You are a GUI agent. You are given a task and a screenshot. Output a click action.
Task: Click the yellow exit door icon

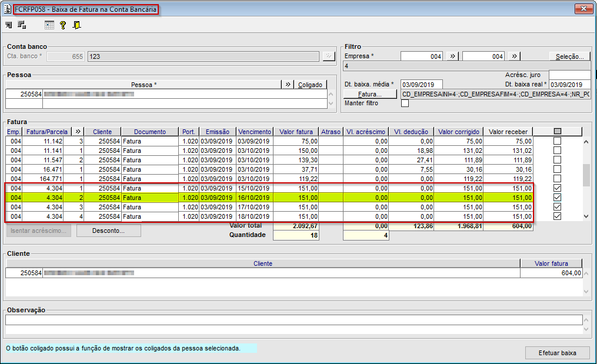(76, 25)
